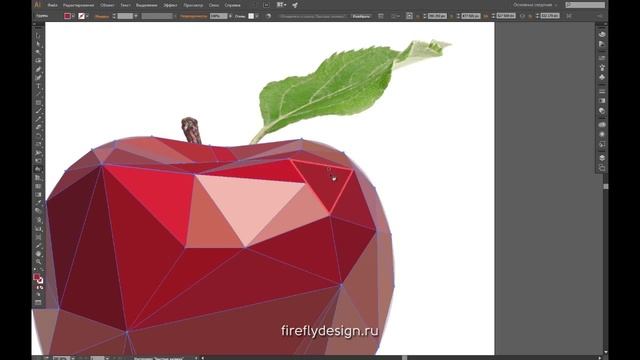640x360 pixels.
Task: Click the fill color swatch in control bar
Action: 67,16
